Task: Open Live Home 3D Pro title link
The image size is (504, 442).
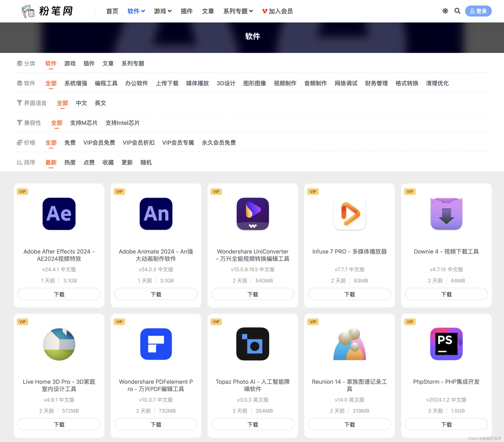Action: tap(59, 385)
